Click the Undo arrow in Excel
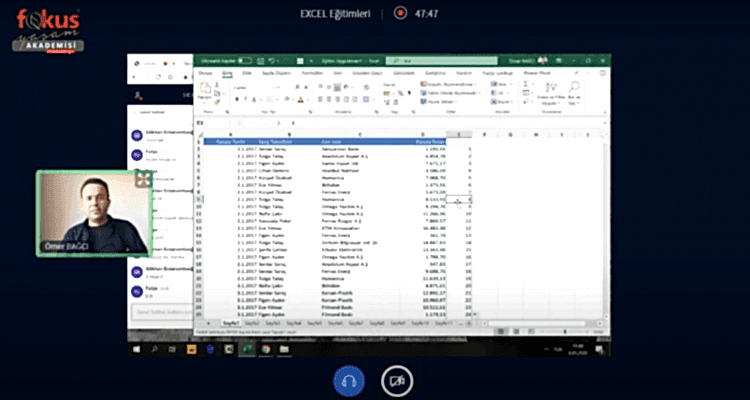 click(271, 61)
